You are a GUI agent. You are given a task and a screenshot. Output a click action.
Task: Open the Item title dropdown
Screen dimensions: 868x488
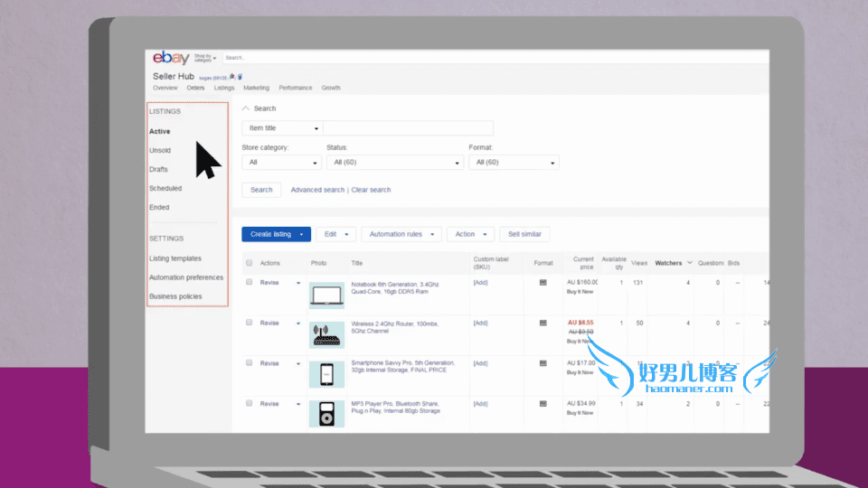(282, 128)
